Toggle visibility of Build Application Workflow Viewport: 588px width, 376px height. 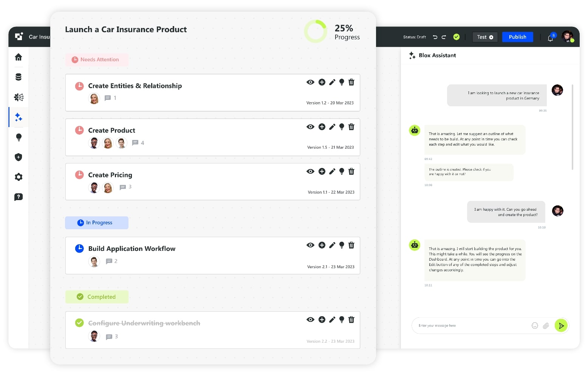click(x=310, y=245)
